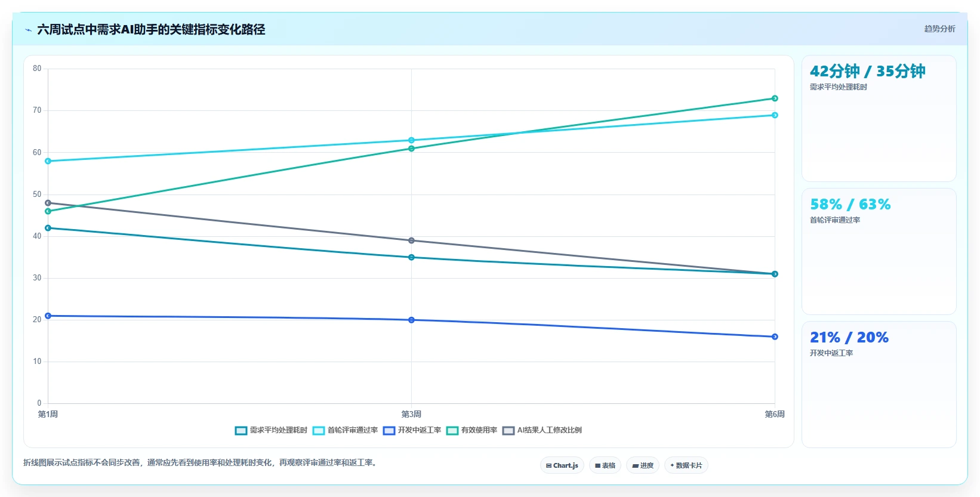Toggle the AI结果人工修改比例 legend item

click(x=542, y=430)
